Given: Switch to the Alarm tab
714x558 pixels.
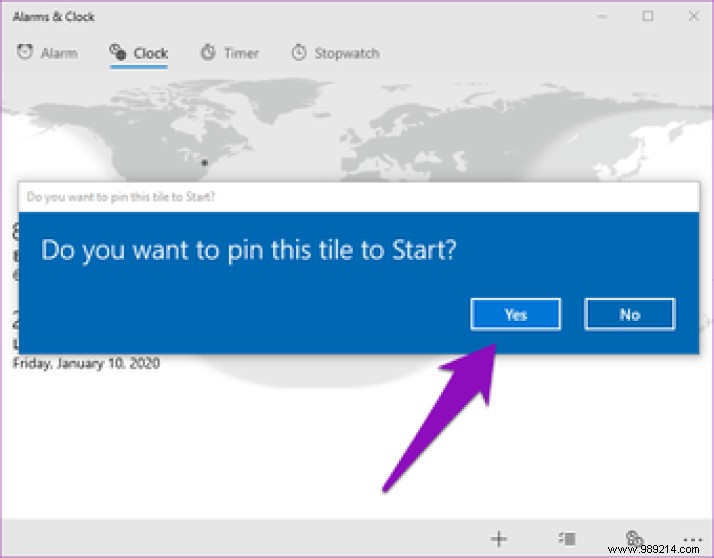Looking at the screenshot, I should point(47,53).
